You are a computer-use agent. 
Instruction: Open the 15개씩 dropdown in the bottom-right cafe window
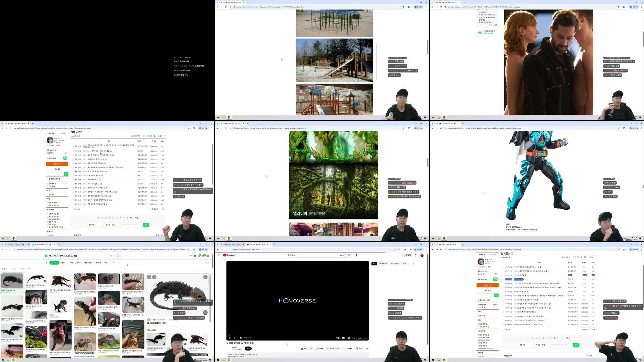[x=592, y=257]
